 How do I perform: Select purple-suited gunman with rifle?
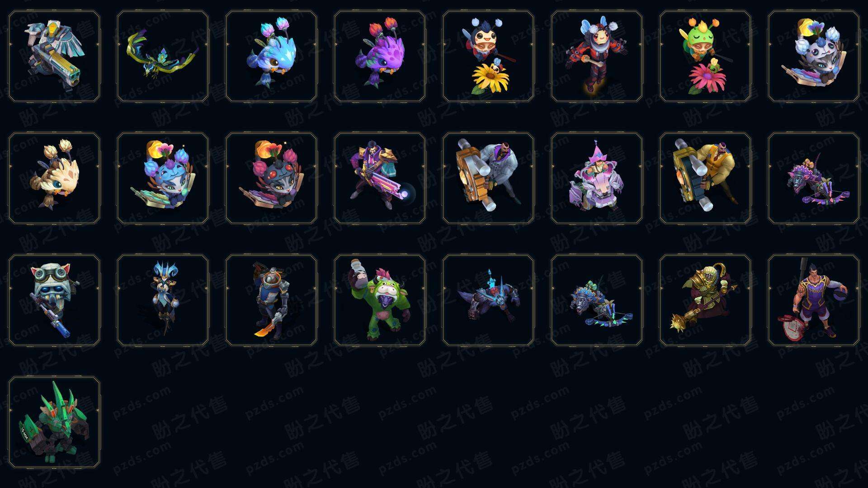point(380,178)
